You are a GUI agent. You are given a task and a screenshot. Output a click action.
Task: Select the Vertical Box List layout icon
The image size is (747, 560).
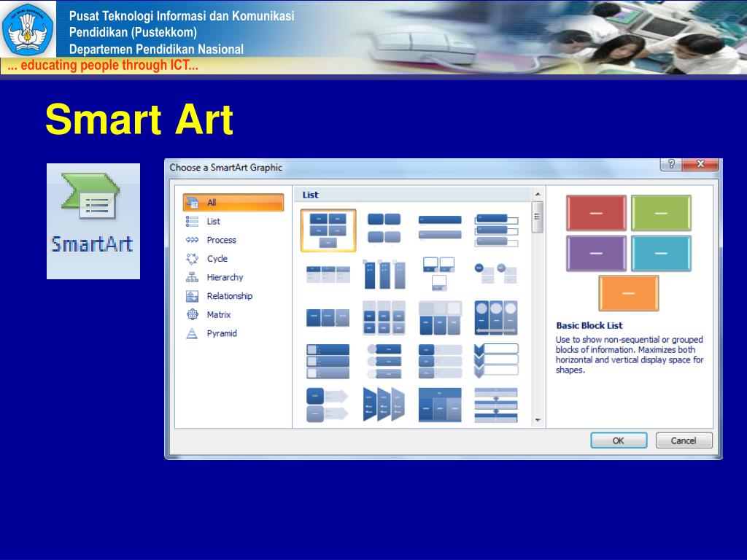point(496,230)
